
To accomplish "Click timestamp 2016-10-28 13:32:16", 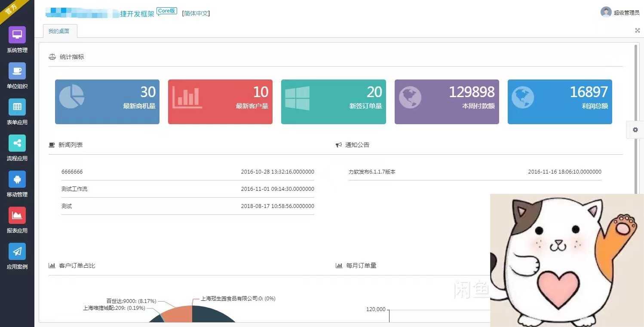I will pos(278,171).
